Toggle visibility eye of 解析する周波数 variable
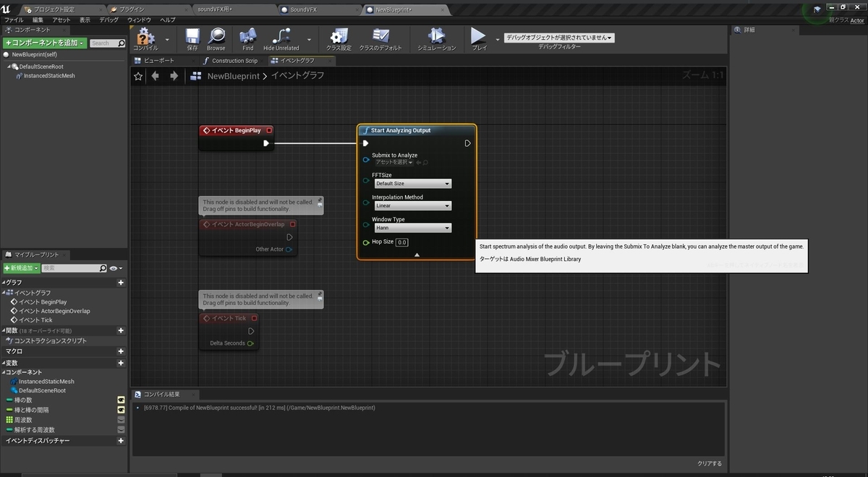Screen dimensions: 868x477 pos(121,429)
